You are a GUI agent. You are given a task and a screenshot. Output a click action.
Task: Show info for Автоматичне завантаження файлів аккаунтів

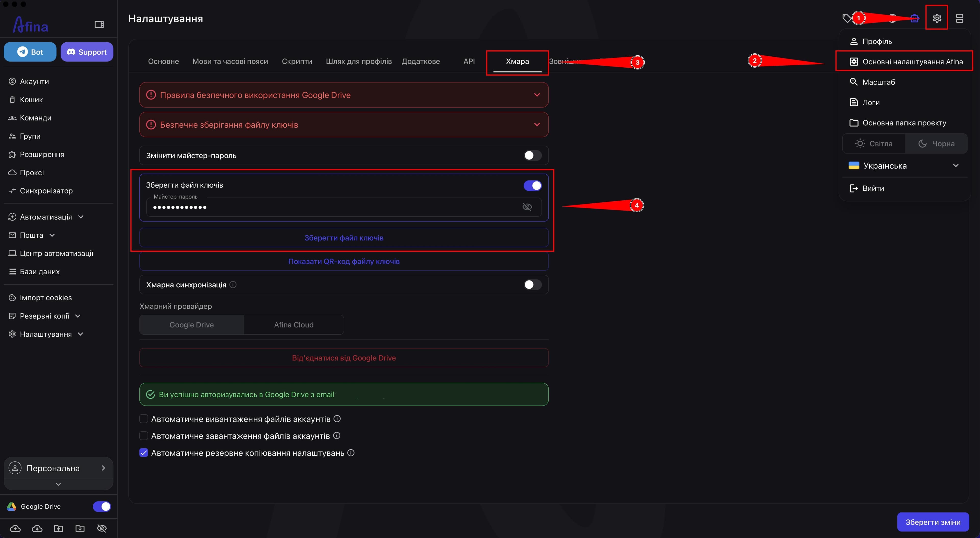click(x=337, y=436)
